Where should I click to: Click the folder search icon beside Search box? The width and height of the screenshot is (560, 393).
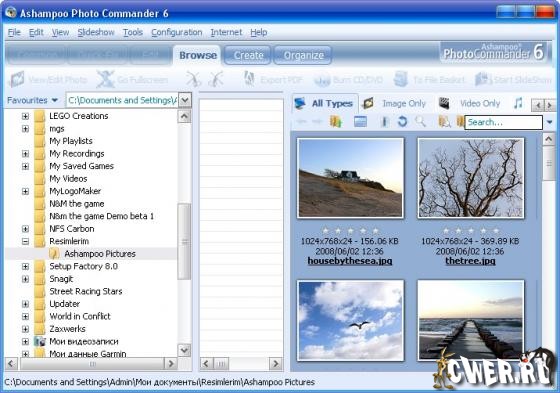(444, 122)
